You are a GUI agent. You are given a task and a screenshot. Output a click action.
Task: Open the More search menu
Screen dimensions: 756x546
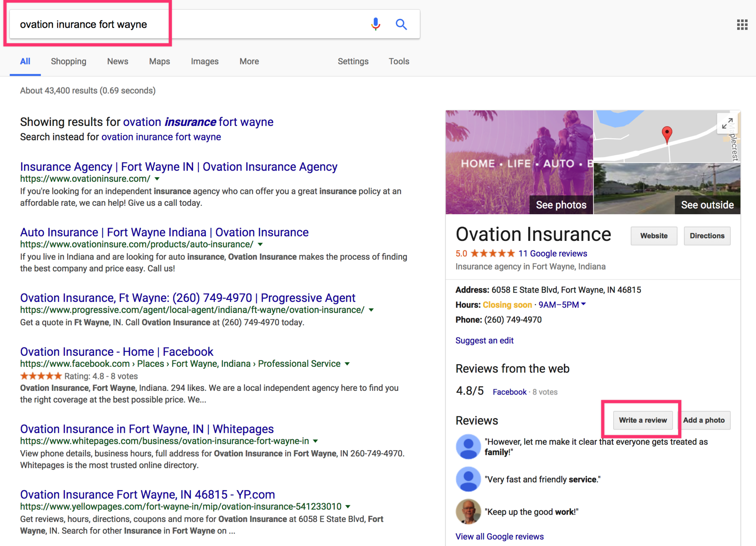249,61
